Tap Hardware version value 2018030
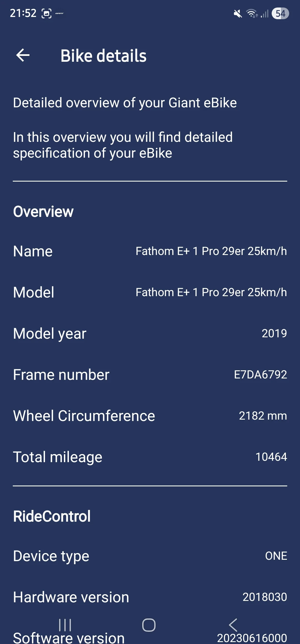The width and height of the screenshot is (300, 644). click(265, 597)
